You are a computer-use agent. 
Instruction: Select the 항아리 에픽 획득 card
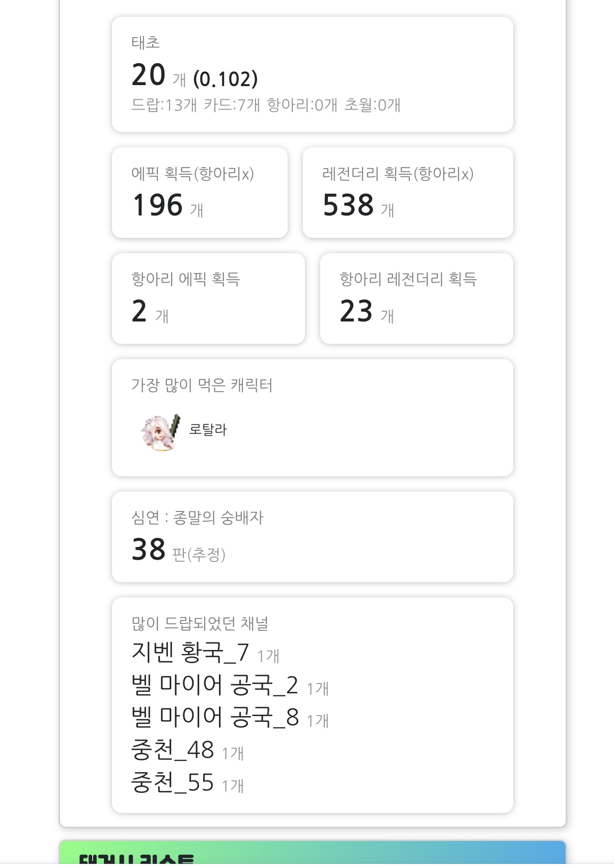(208, 299)
